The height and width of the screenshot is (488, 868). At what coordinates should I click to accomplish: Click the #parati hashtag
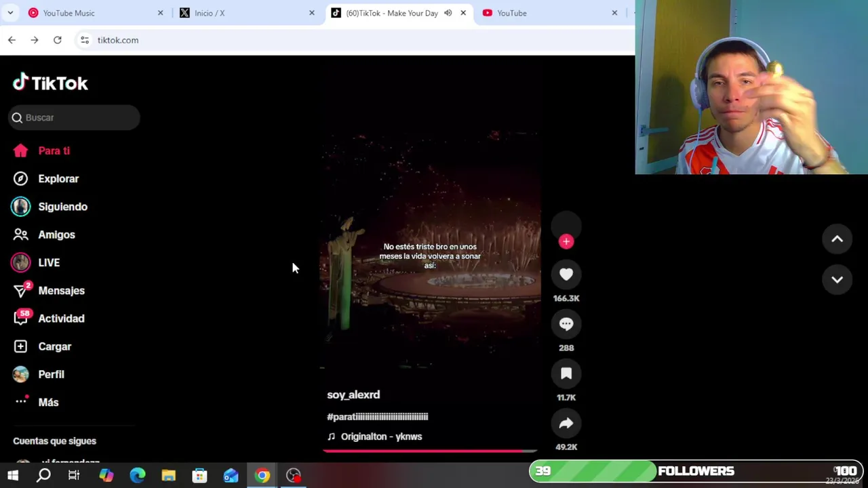pos(378,417)
